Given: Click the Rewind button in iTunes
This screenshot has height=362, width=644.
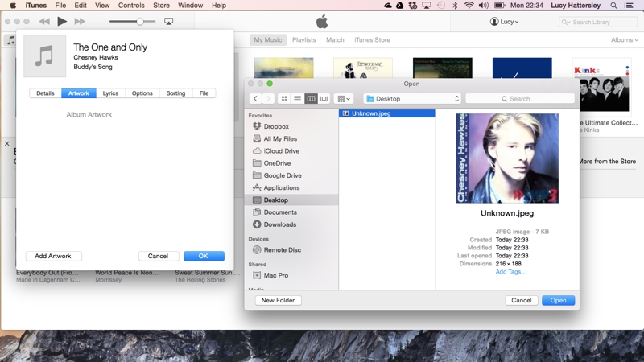Looking at the screenshot, I should tap(44, 22).
